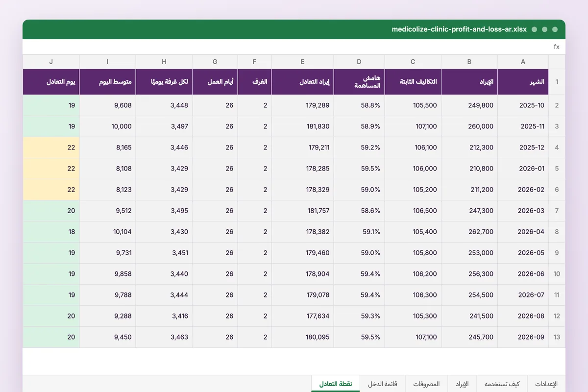Select month cell 2026-09
Screen dimensions: 588x392
(523, 337)
